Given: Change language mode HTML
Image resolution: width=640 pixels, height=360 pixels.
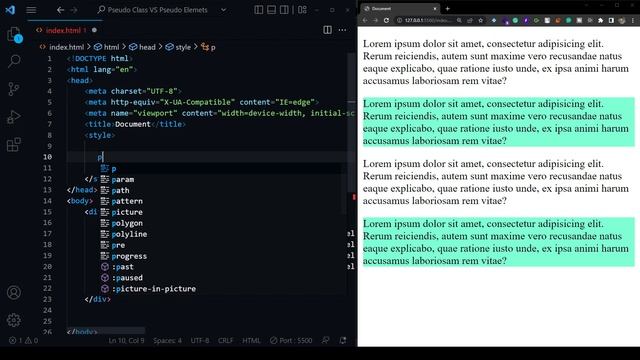Looking at the screenshot, I should click(x=251, y=340).
